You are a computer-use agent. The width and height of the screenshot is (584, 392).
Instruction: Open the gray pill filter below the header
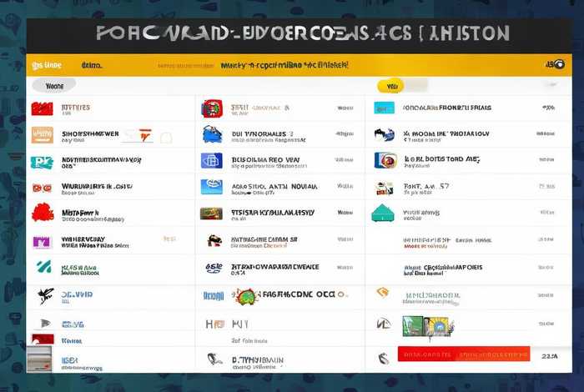54,85
